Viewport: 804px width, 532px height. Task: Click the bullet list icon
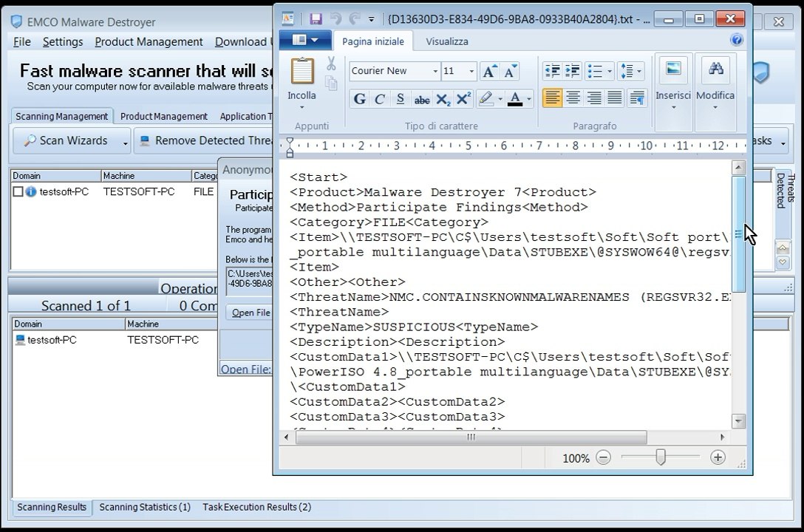[x=594, y=71]
